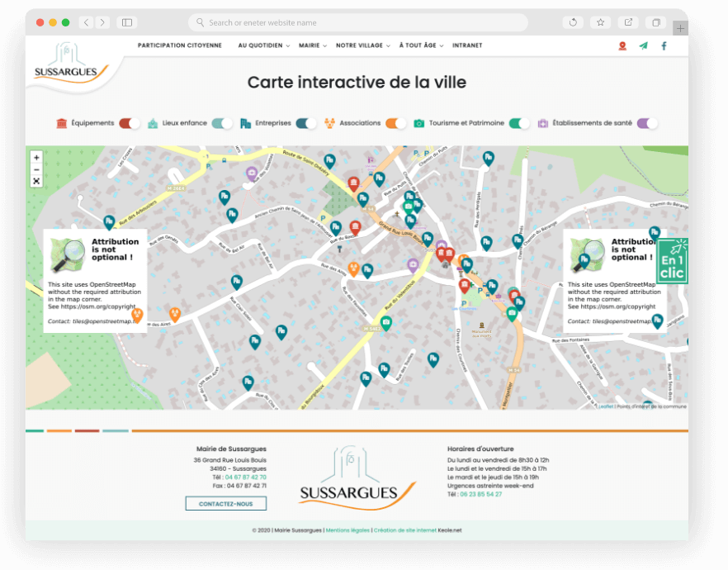Expand the Notre Village dropdown

tap(362, 45)
